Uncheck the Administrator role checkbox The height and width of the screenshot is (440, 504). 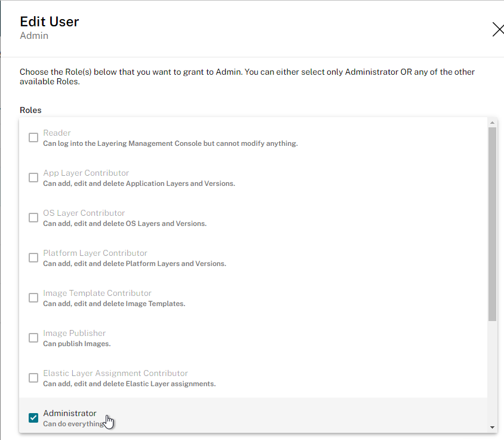tap(33, 418)
